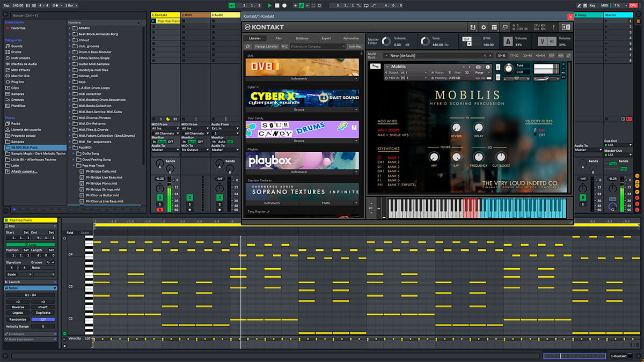This screenshot has height=362, width=644.
Task: Click the Kontakt library search field
Action: [x=319, y=47]
